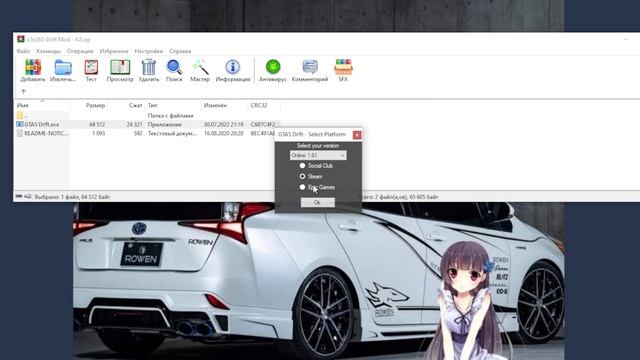Open the Операции menu
This screenshot has height=360, width=640.
point(80,51)
